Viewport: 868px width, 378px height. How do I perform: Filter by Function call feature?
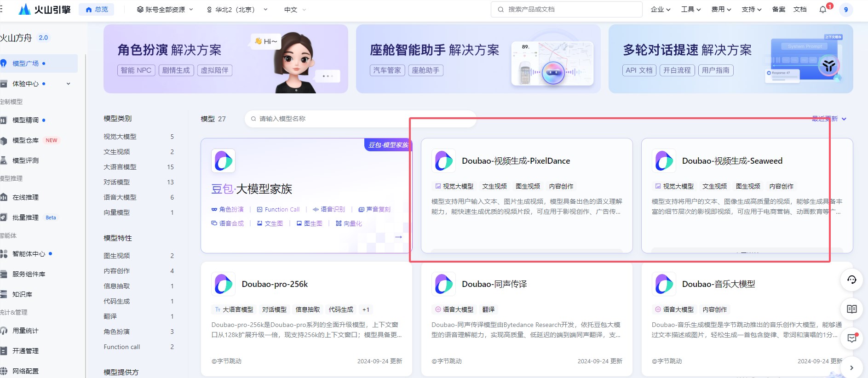point(139,347)
